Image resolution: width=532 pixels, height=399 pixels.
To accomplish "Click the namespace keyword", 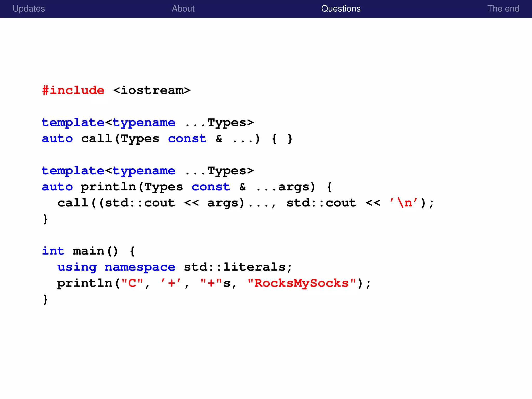I will [140, 267].
